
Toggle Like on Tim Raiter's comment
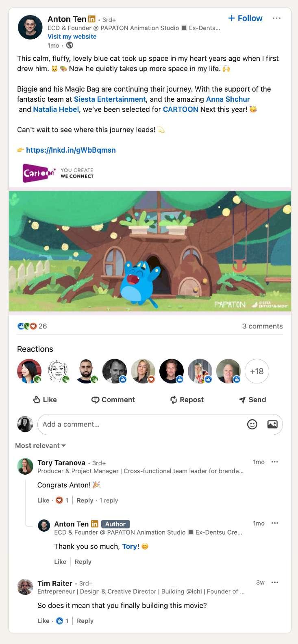43,621
